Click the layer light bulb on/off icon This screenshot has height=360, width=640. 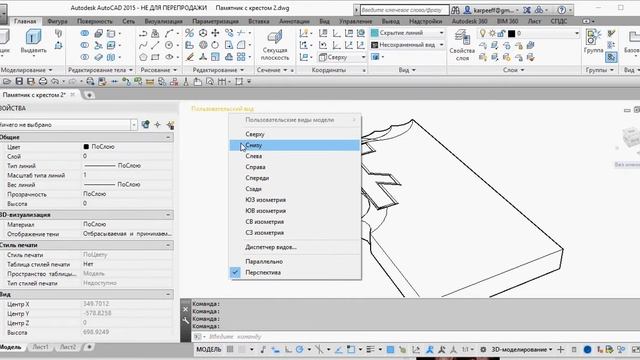[482, 33]
